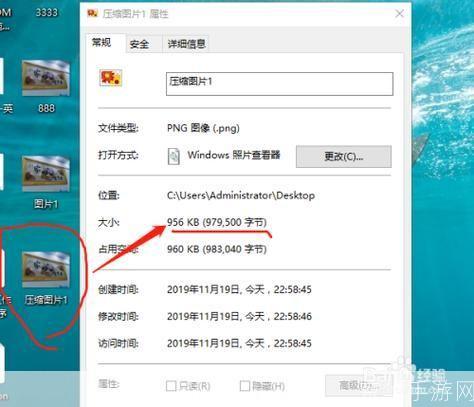Click the 3333 desktop icon label
The image size is (474, 407).
[x=46, y=13]
